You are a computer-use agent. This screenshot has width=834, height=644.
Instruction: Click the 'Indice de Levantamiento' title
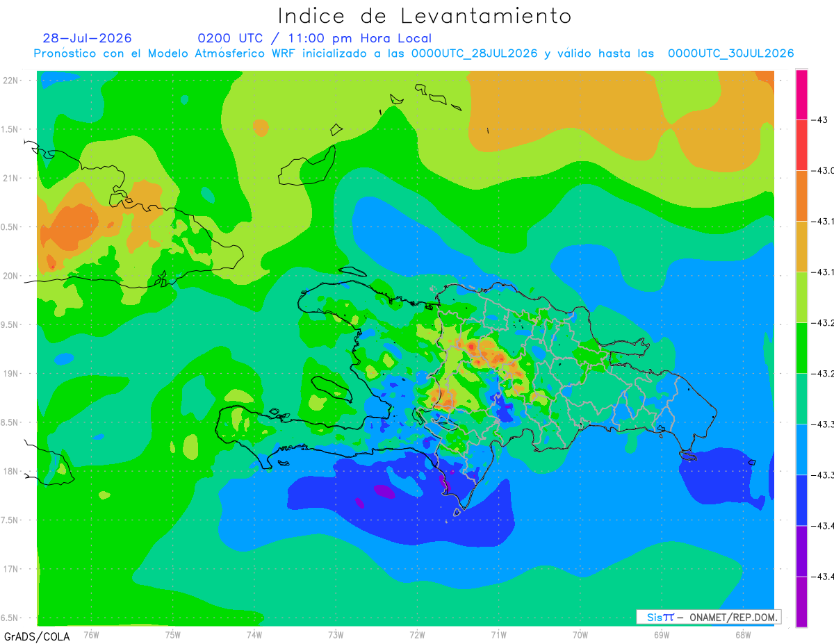tap(425, 16)
